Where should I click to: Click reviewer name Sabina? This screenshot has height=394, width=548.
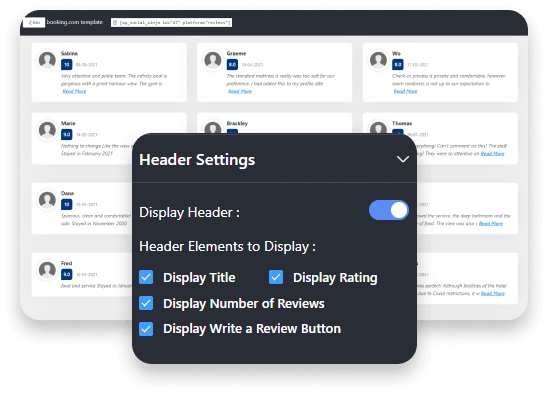click(x=69, y=53)
